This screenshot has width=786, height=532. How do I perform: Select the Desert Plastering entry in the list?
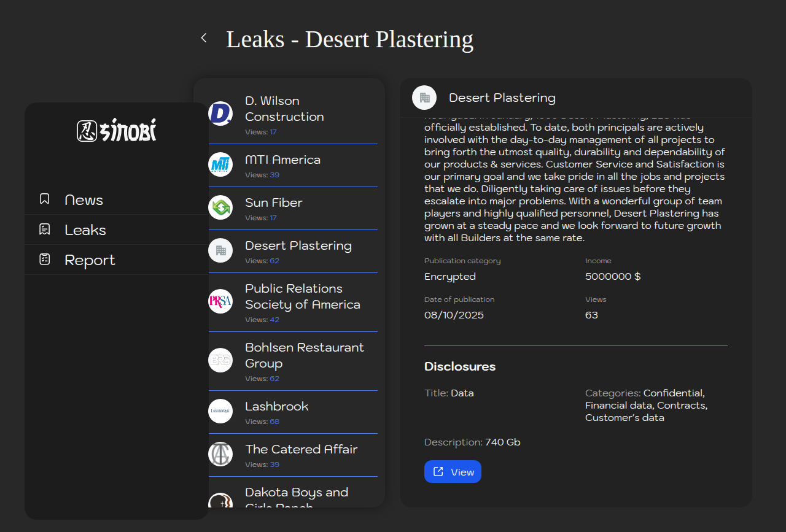click(298, 246)
